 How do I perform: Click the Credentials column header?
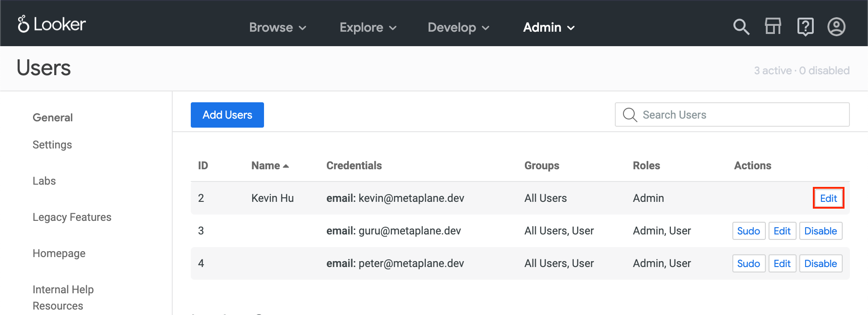coord(354,166)
